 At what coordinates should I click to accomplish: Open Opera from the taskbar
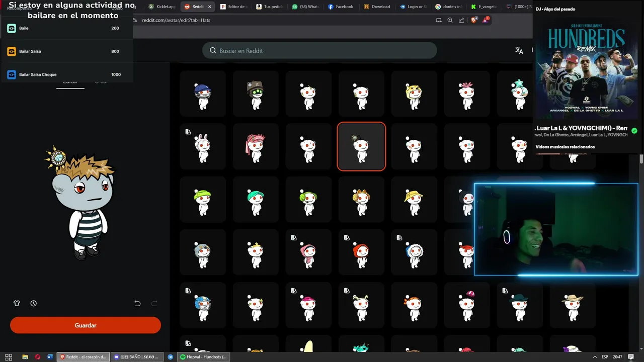(38, 357)
